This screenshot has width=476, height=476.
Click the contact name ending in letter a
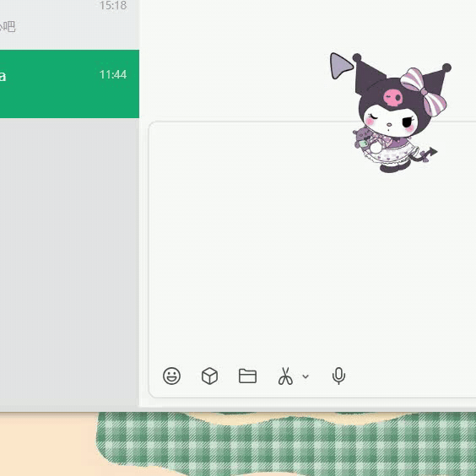pos(3,76)
